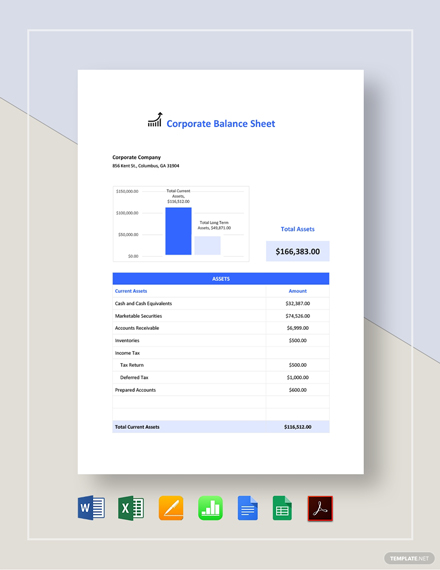
Task: Select the Microsoft Excel format icon
Action: (131, 508)
